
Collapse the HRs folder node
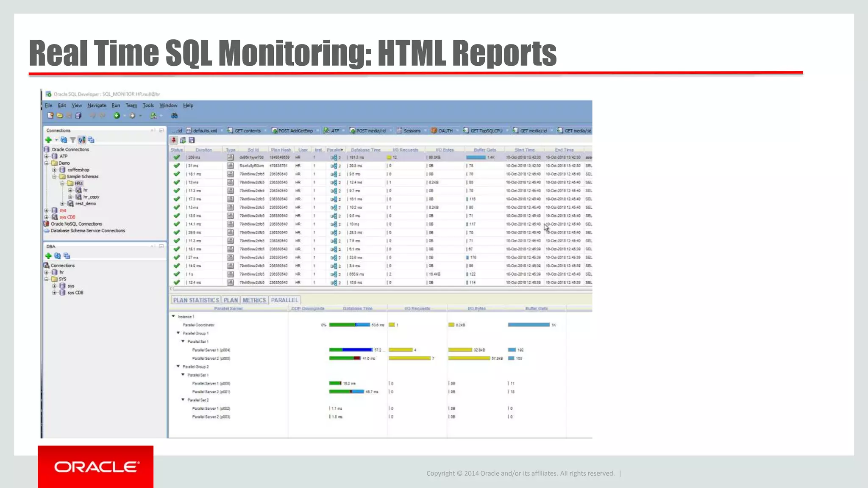pos(62,183)
